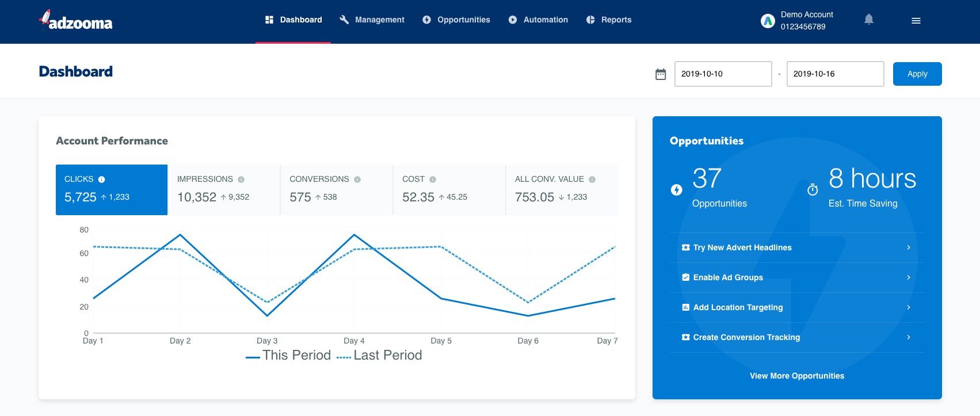Click the Day 4 axis label
980x416 pixels.
click(x=354, y=341)
